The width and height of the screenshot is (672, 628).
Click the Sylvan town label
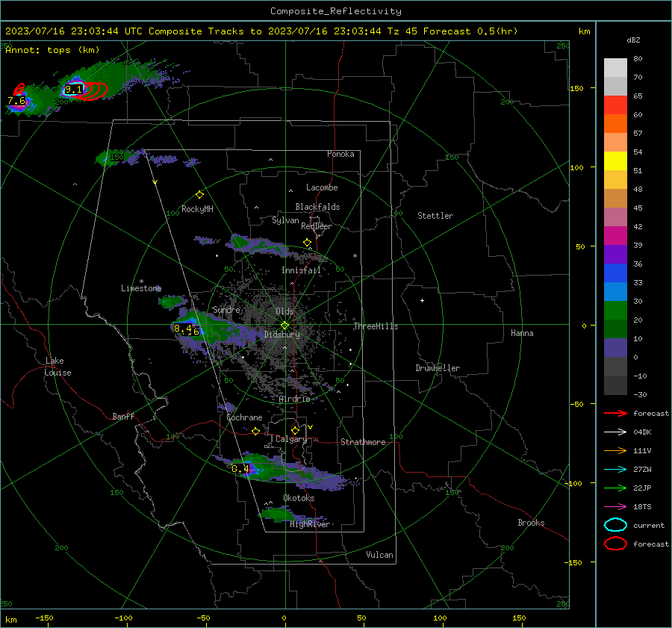click(285, 220)
